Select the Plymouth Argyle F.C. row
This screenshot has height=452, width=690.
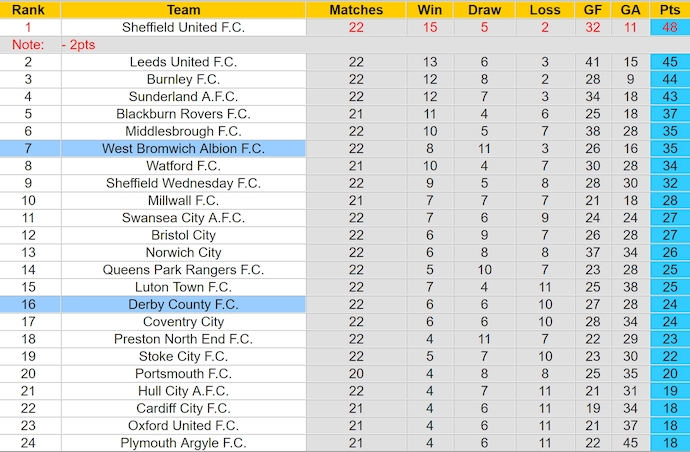[x=345, y=443]
